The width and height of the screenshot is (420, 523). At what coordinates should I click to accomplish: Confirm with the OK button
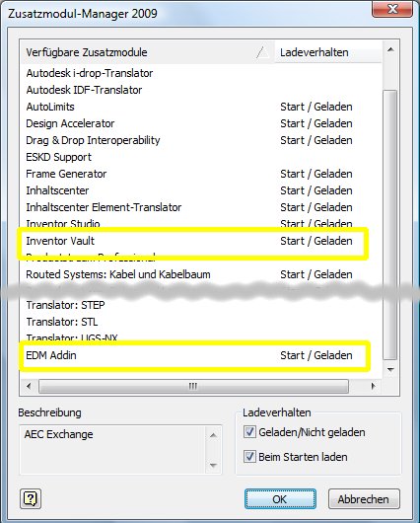pyautogui.click(x=280, y=499)
